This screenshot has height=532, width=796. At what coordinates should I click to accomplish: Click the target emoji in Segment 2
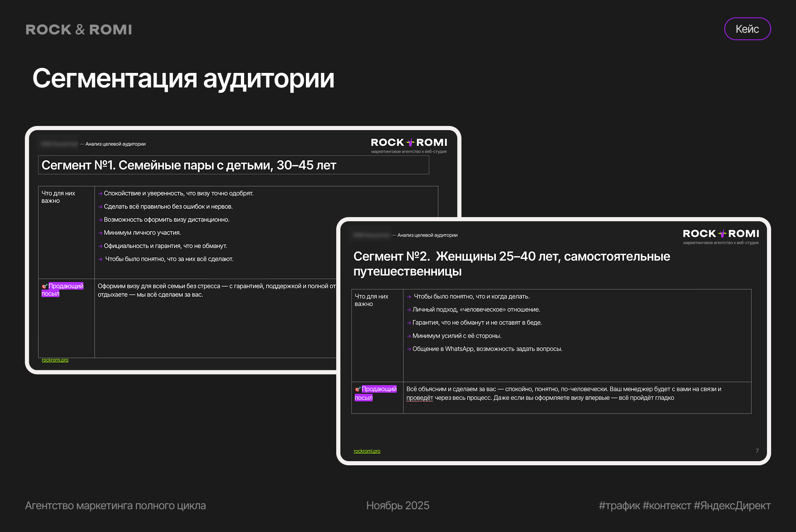pyautogui.click(x=357, y=389)
